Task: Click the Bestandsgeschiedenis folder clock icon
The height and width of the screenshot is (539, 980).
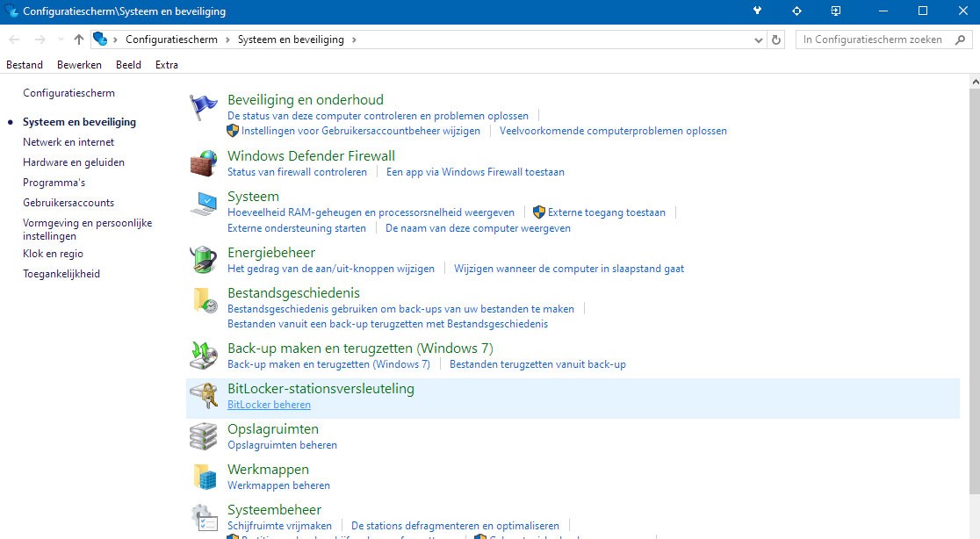Action: [x=205, y=300]
